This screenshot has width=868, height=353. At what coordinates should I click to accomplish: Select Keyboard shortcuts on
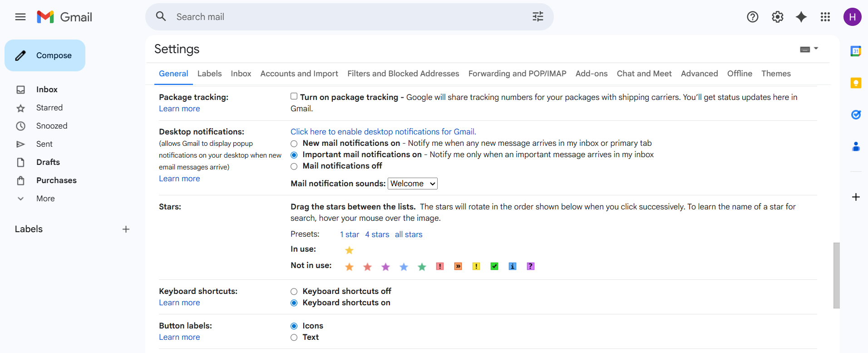pyautogui.click(x=294, y=303)
